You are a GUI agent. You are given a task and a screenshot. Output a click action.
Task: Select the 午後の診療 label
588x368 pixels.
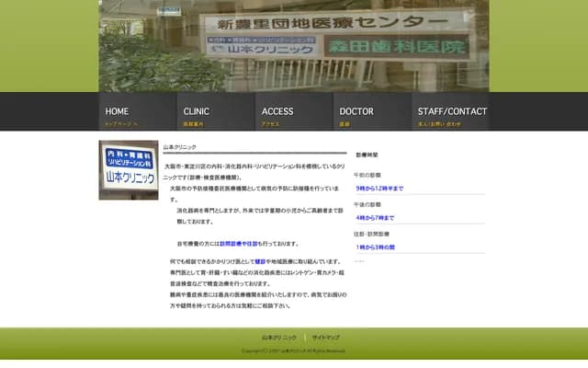tap(367, 204)
